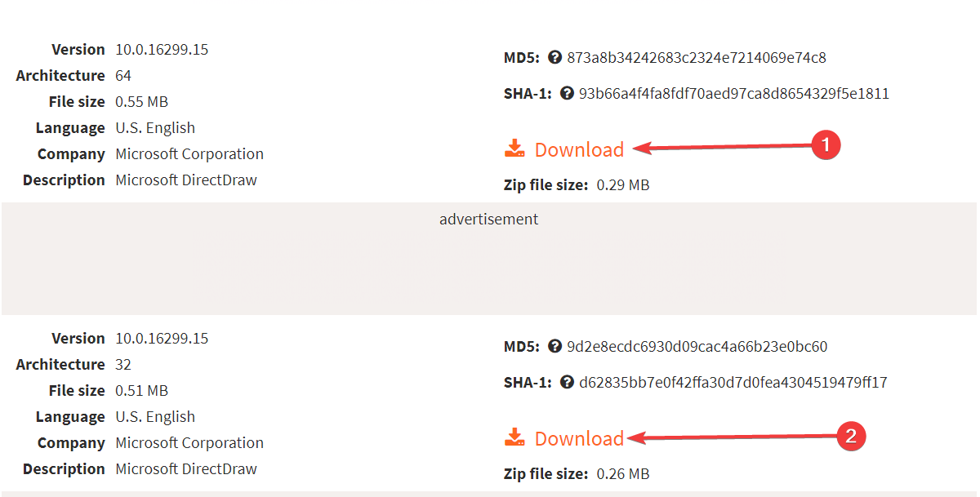Click the red circle annotation numbered 1
Image resolution: width=980 pixels, height=497 pixels.
tap(826, 146)
